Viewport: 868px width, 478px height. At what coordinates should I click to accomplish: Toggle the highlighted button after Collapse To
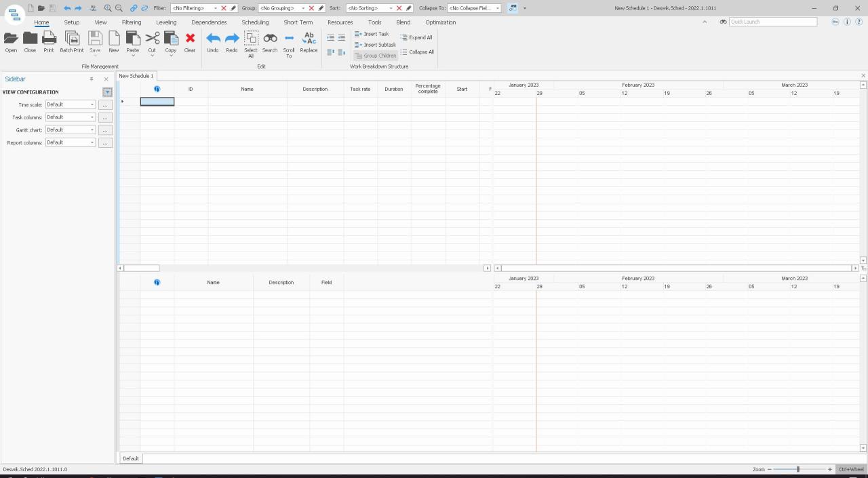click(513, 8)
